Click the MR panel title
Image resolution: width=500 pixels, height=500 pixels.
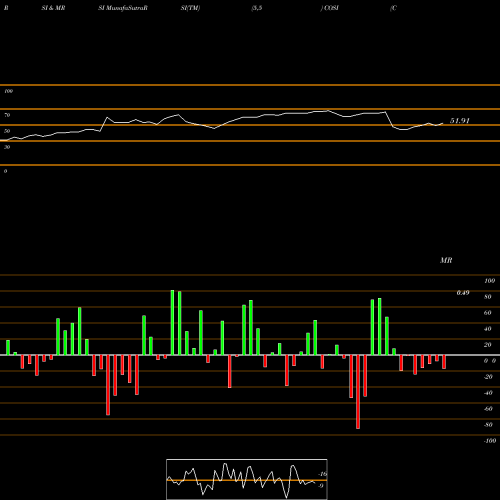click(x=446, y=260)
